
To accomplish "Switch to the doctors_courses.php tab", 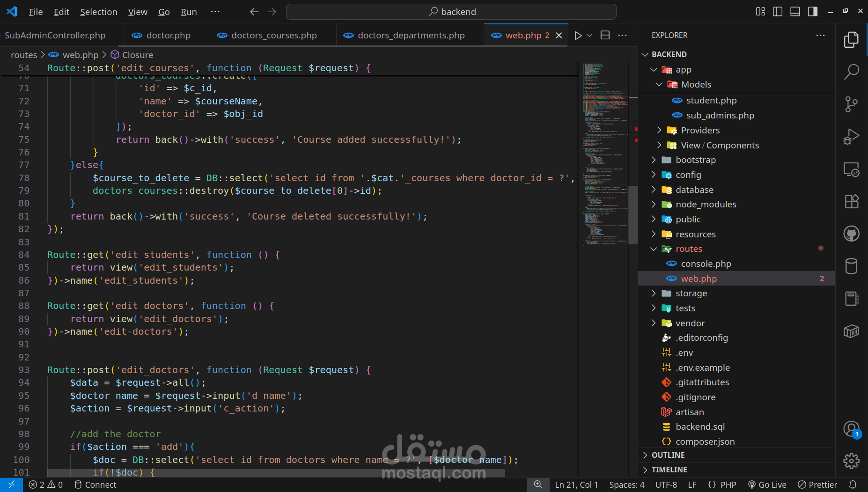I will 273,36.
